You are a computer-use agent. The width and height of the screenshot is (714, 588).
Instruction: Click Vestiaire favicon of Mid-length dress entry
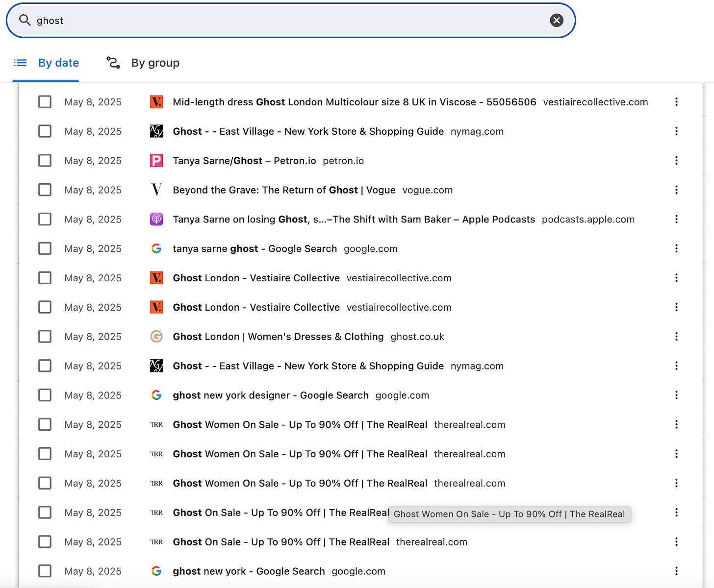click(156, 102)
